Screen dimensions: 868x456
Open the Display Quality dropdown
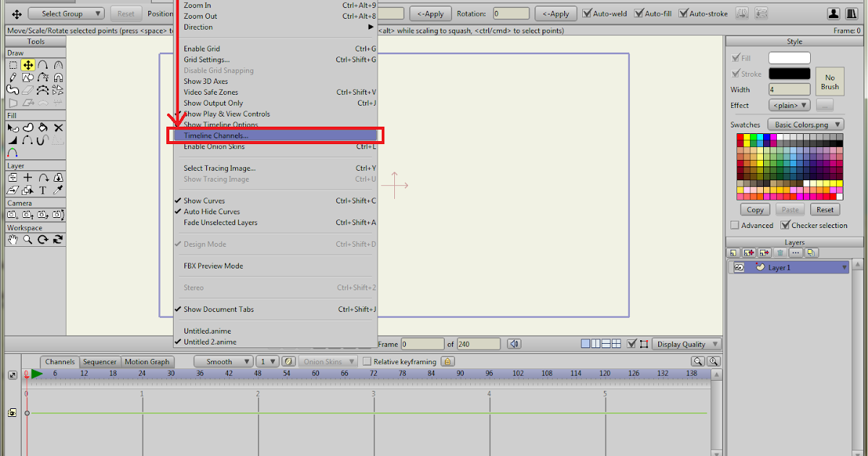[x=686, y=345]
